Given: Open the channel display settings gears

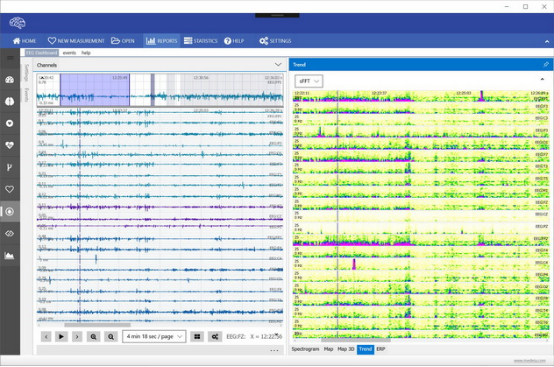Looking at the screenshot, I should point(214,337).
